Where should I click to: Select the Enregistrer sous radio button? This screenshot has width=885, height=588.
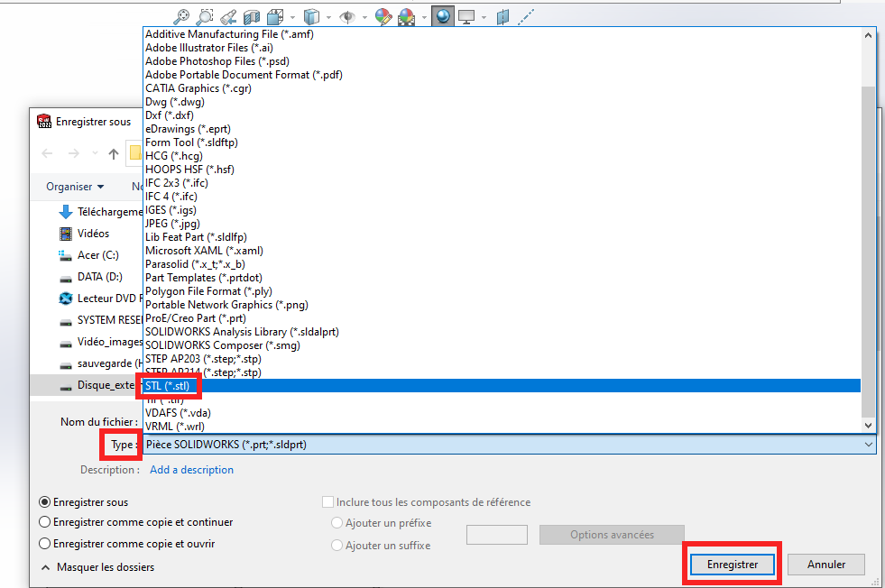45,502
